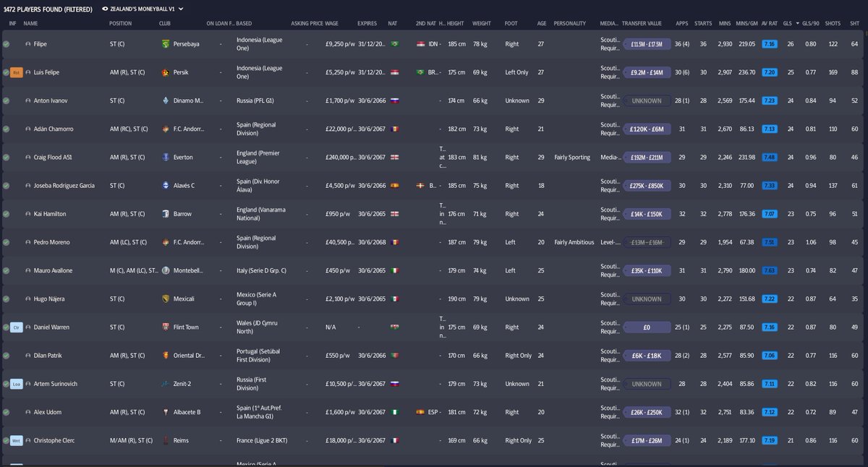Click Anton Ivanov's Russia flag
868x467 pixels.
pyautogui.click(x=394, y=100)
